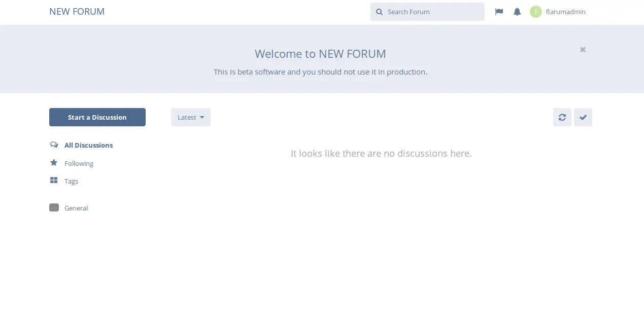
Task: Start a Discussion
Action: (x=97, y=117)
